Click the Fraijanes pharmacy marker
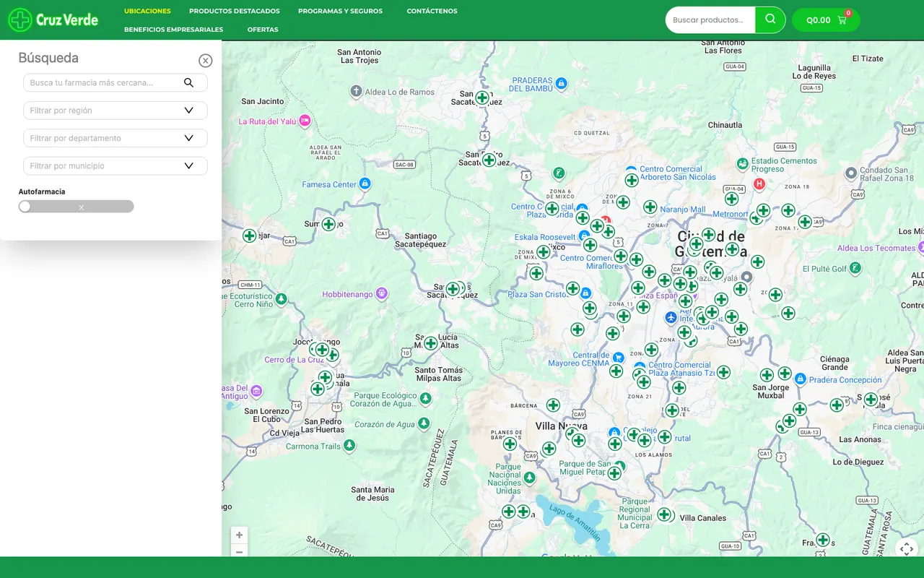The width and height of the screenshot is (924, 578). tap(823, 540)
